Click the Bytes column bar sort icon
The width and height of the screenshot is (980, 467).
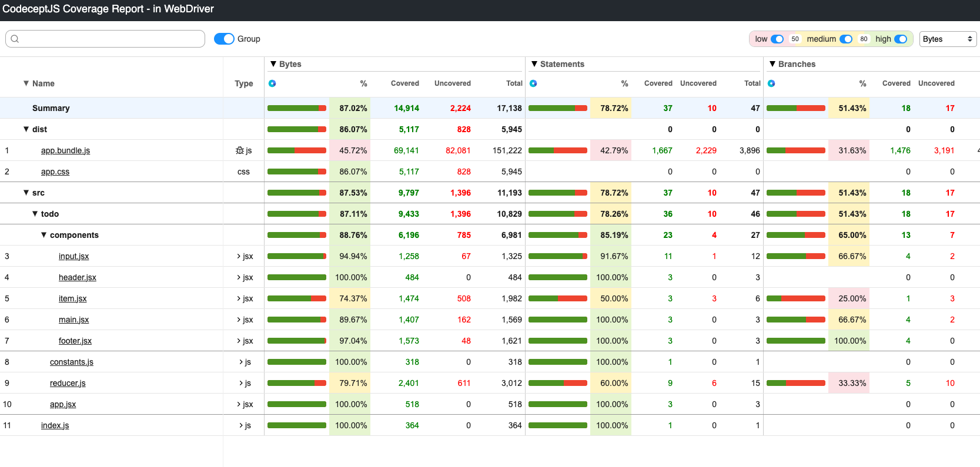pos(272,83)
